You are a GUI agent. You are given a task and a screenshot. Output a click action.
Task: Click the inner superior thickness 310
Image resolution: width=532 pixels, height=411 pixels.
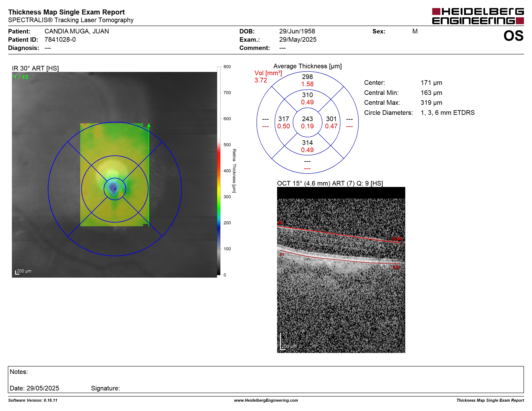(307, 95)
